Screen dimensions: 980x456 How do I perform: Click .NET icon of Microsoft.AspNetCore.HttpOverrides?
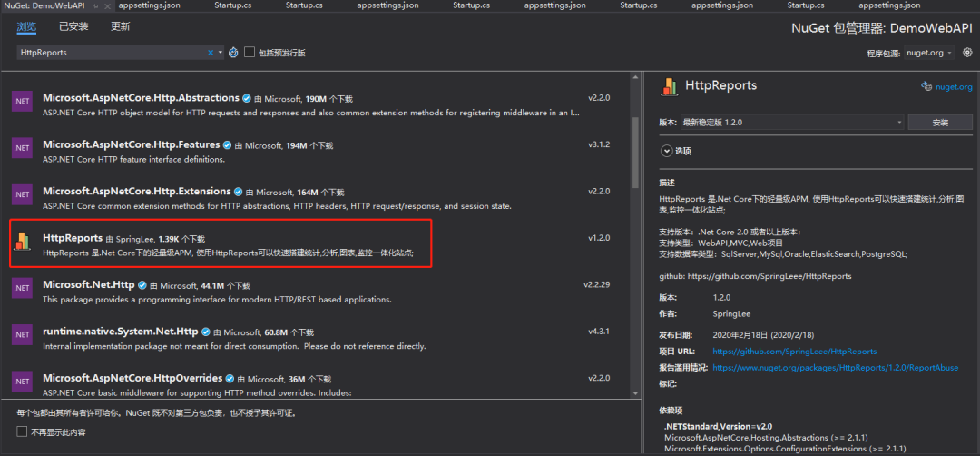(x=22, y=381)
